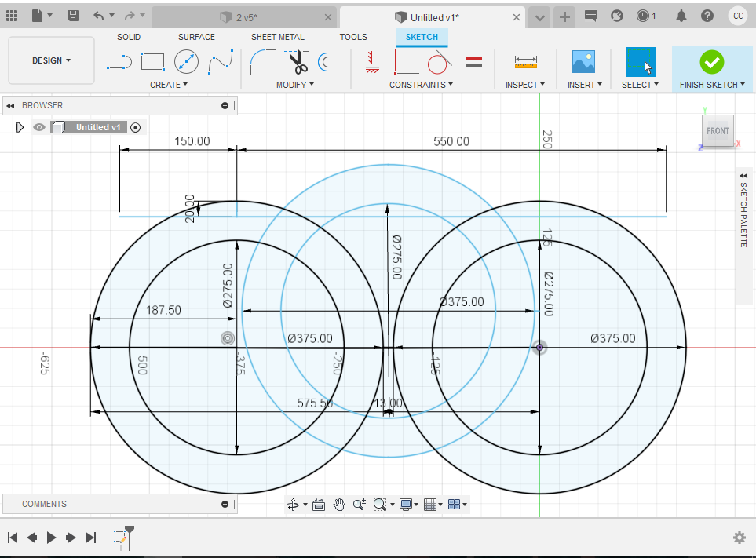
Task: Open the data panel grid icon
Action: point(12,16)
